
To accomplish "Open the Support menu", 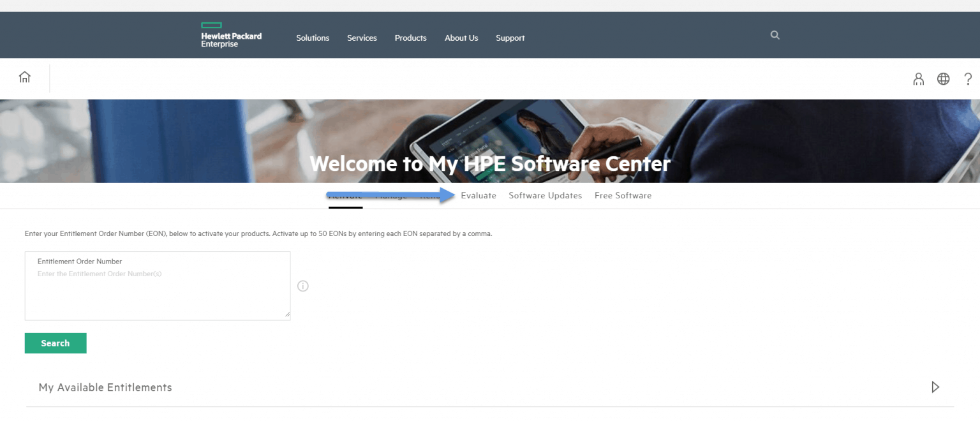I will click(x=510, y=38).
